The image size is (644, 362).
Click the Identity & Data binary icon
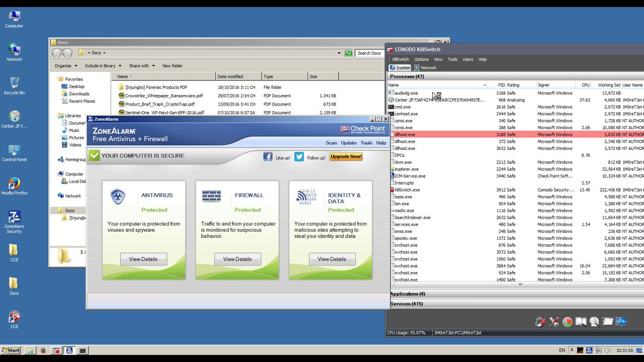click(306, 197)
